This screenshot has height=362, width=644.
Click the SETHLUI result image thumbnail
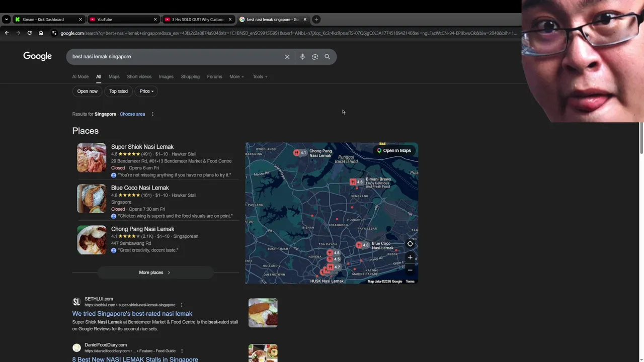click(263, 313)
